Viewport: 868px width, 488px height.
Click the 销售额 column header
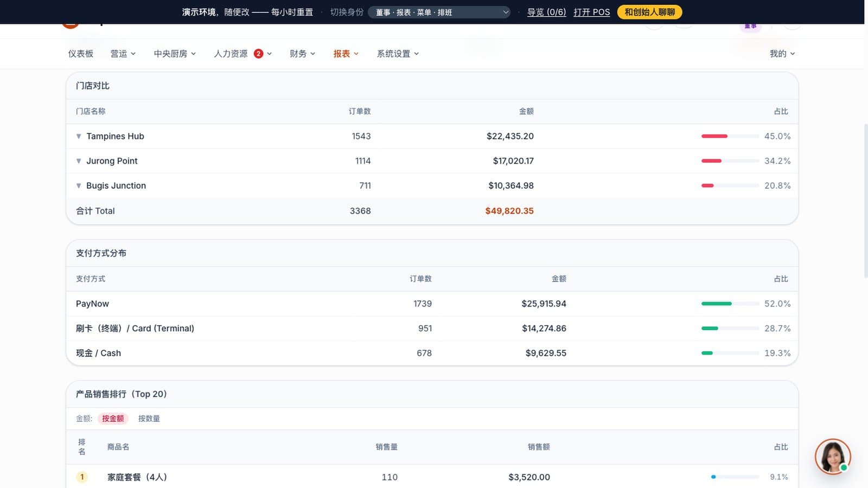coord(539,447)
